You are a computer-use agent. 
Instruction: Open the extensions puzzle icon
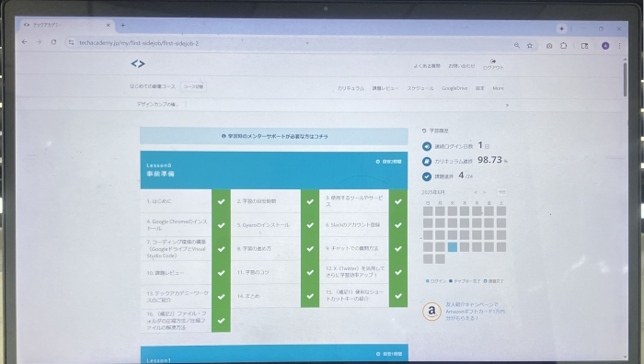[563, 46]
